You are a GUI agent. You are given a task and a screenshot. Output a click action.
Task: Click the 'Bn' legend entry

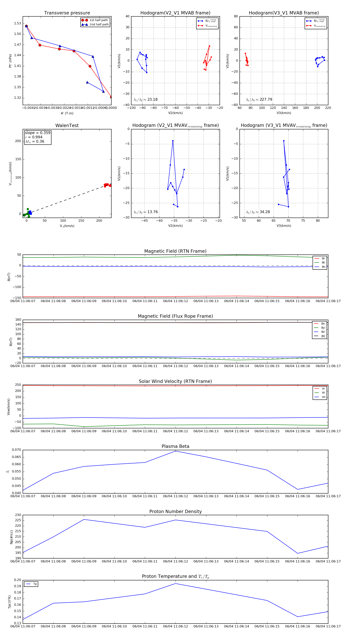[x=320, y=267]
